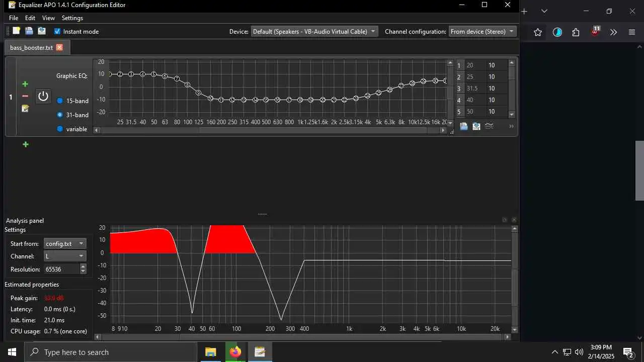644x362 pixels.
Task: Click EQ point 5 on the curve
Action: [x=154, y=74]
